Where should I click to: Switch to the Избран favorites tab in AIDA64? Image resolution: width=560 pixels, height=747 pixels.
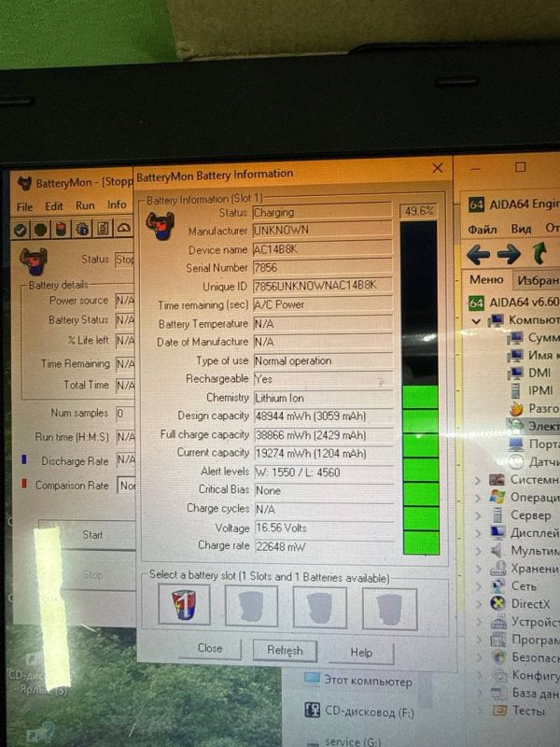point(538,281)
